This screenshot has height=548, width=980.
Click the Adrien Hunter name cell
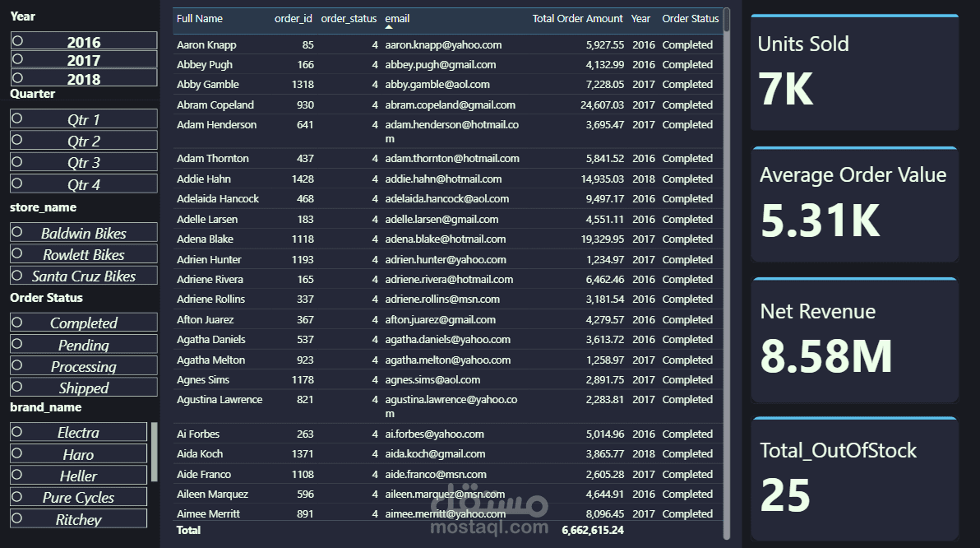click(x=209, y=260)
